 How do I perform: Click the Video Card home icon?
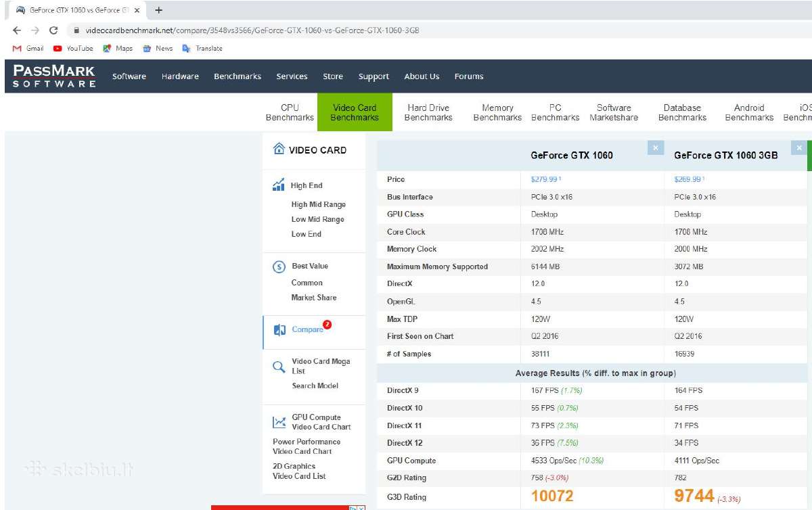point(279,149)
